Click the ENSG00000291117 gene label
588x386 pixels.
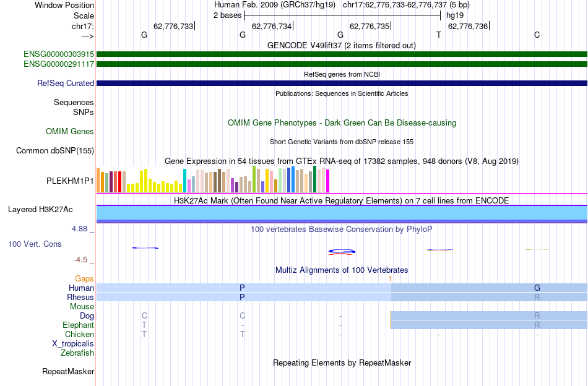click(59, 64)
